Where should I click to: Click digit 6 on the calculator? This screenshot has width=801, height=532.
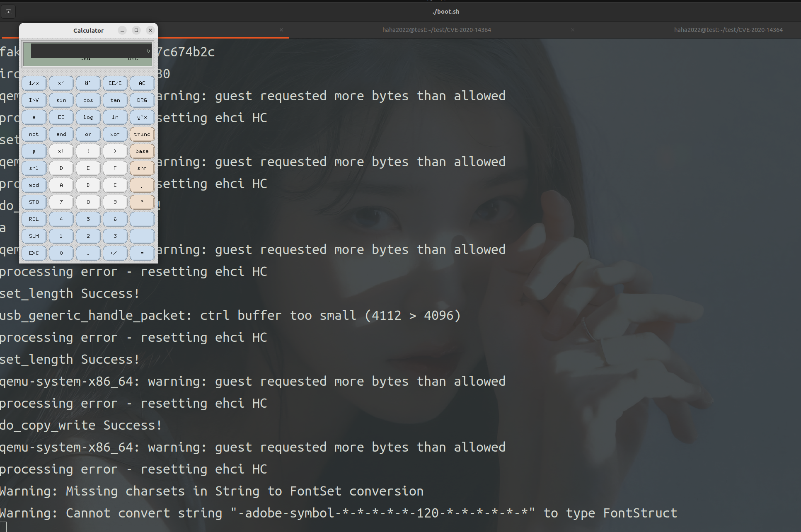(x=115, y=219)
